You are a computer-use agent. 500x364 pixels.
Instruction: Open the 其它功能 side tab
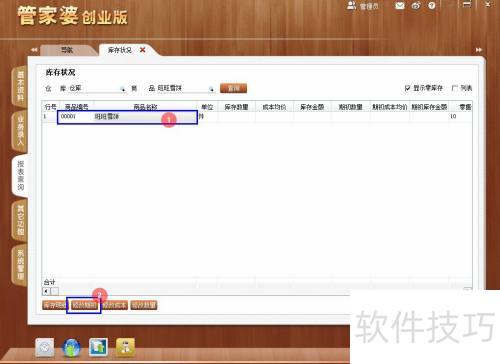point(20,220)
